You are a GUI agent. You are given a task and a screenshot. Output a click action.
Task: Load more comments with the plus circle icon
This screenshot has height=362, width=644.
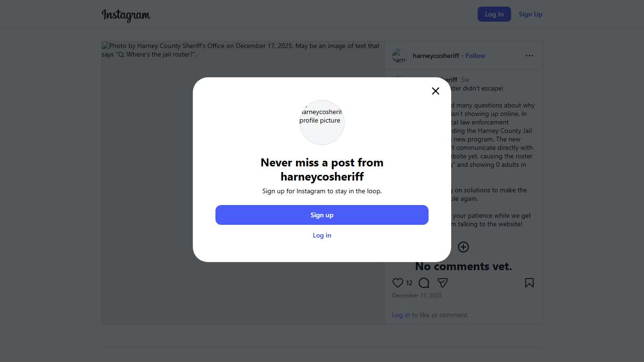click(x=463, y=247)
